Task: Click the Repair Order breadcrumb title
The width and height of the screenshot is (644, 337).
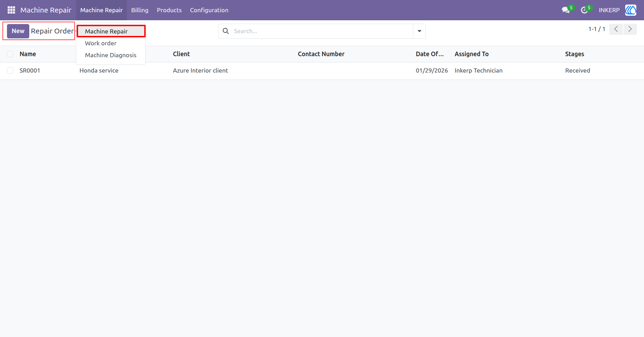Action: (52, 31)
